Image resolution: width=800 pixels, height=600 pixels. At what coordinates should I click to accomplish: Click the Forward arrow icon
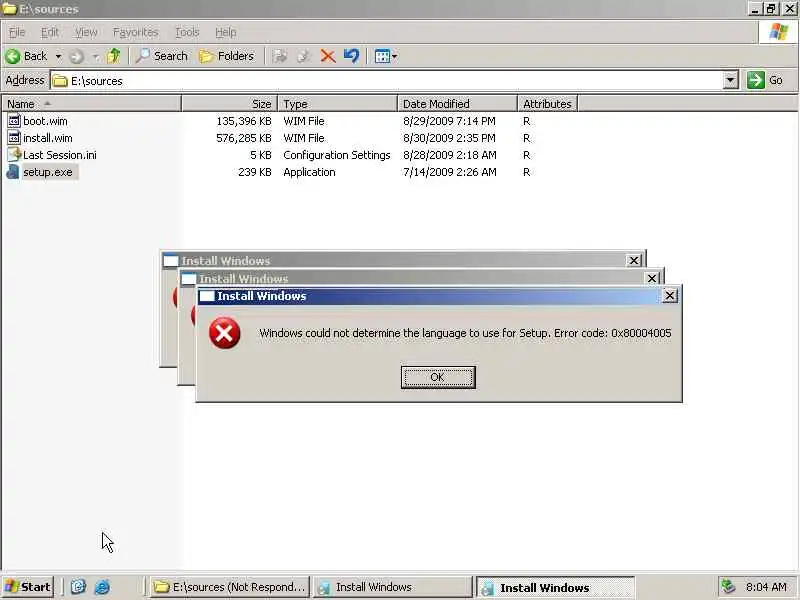tap(77, 56)
